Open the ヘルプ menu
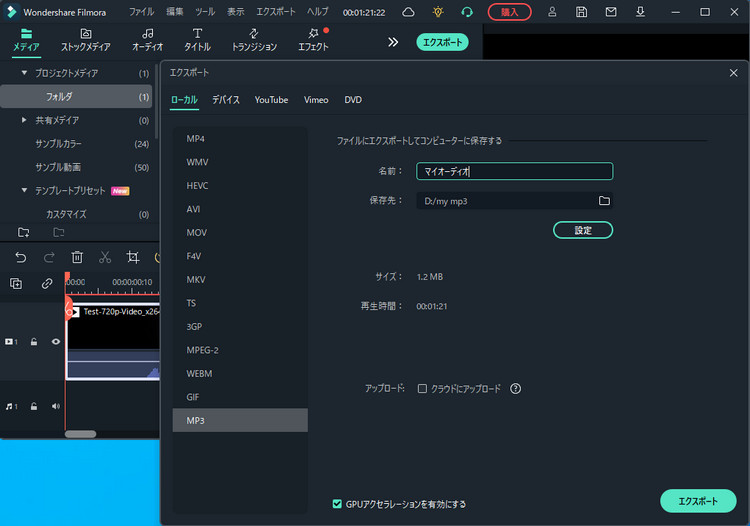Viewport: 750px width, 526px height. [318, 12]
